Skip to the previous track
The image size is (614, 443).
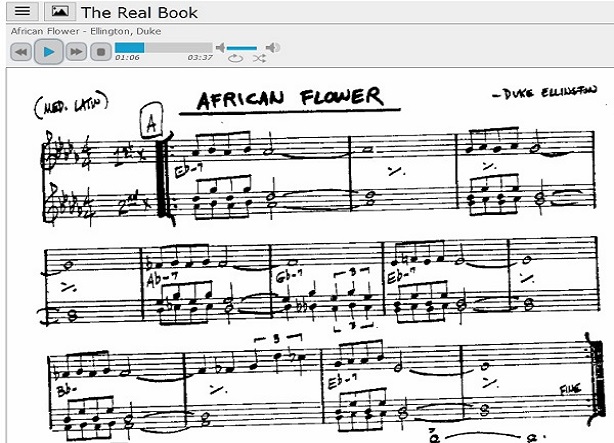pos(20,51)
